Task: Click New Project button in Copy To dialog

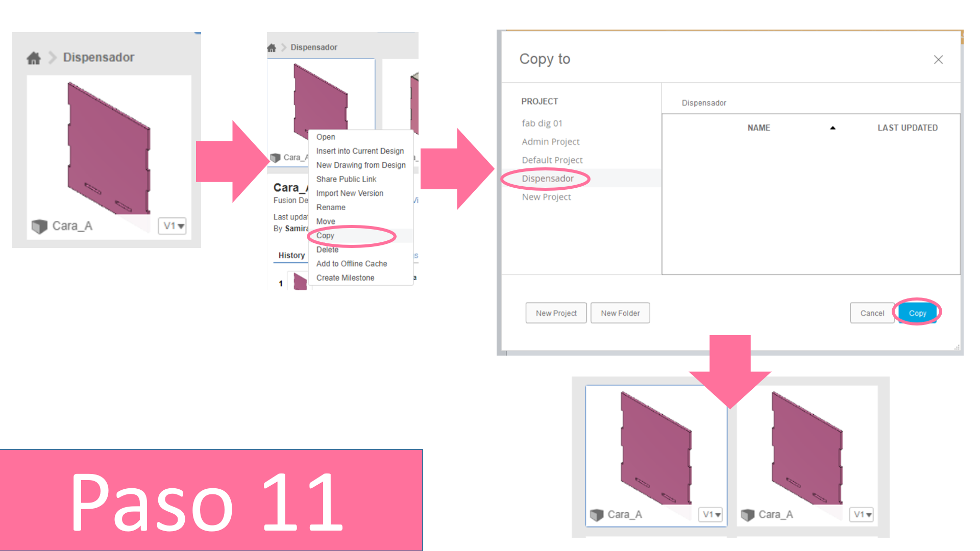Action: (555, 313)
